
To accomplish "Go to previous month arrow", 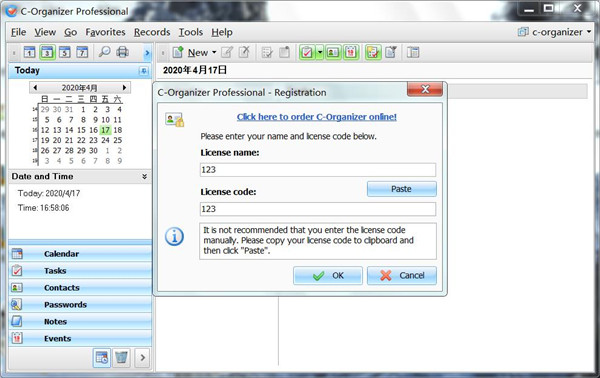I will pyautogui.click(x=35, y=88).
